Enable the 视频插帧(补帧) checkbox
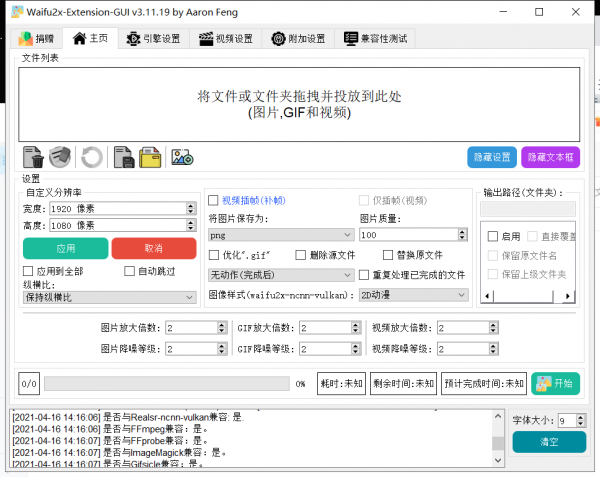600x477 pixels. coord(213,200)
